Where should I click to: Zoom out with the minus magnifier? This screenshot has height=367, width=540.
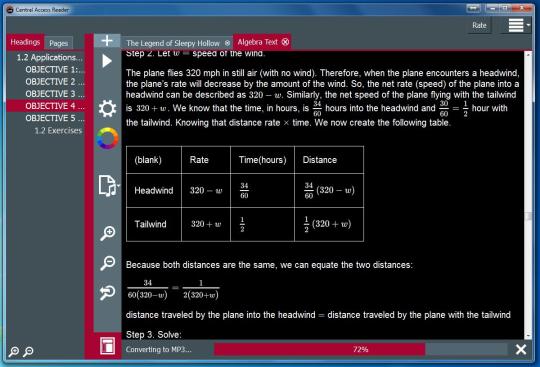[x=107, y=263]
